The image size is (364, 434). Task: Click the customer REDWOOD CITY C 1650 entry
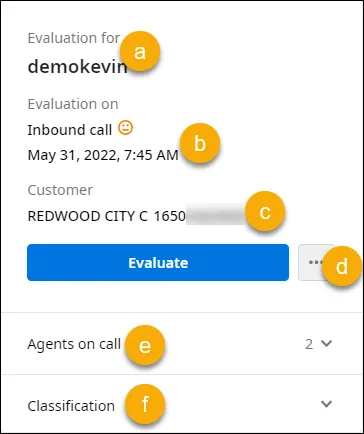(107, 216)
